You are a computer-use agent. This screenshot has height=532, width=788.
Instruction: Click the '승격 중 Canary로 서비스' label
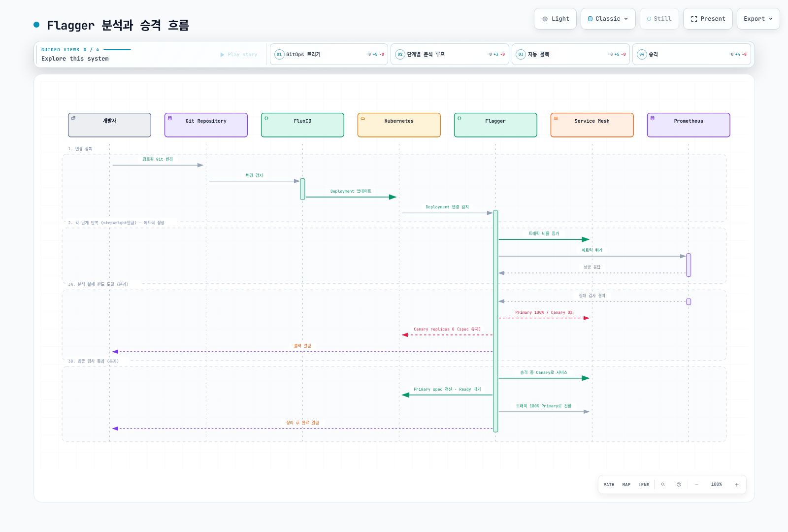pyautogui.click(x=544, y=372)
